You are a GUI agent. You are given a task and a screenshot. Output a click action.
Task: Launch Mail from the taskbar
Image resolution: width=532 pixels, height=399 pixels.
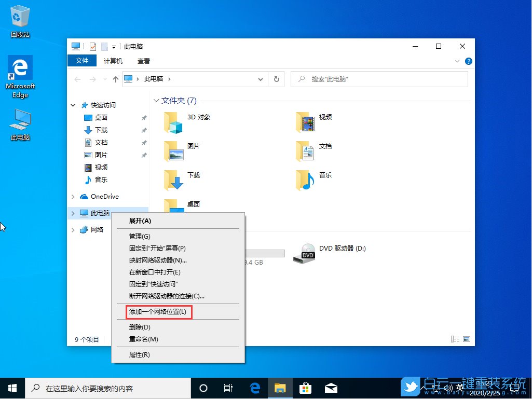pos(331,388)
